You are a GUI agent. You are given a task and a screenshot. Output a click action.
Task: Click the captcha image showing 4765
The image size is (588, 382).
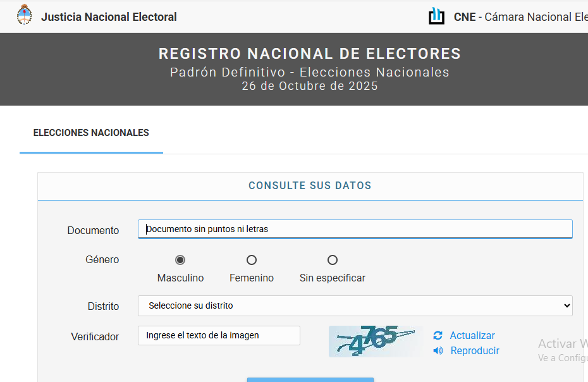376,341
